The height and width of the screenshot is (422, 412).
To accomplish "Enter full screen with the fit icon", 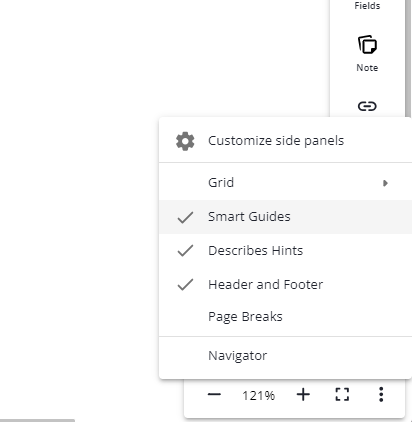I will click(x=342, y=395).
